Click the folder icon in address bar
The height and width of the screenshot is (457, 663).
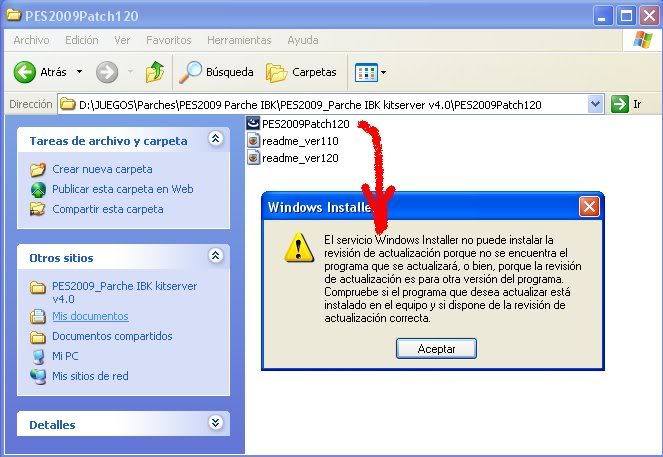pyautogui.click(x=67, y=104)
